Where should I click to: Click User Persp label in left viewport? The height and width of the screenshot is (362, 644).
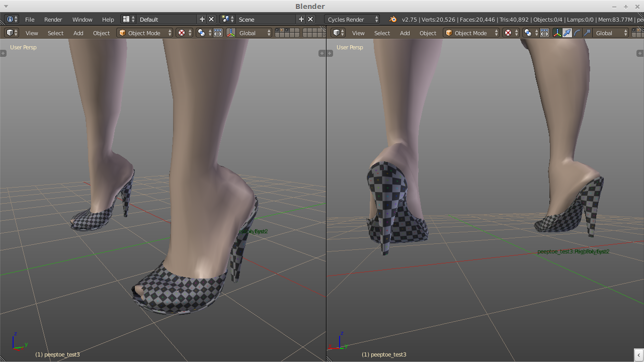[23, 47]
